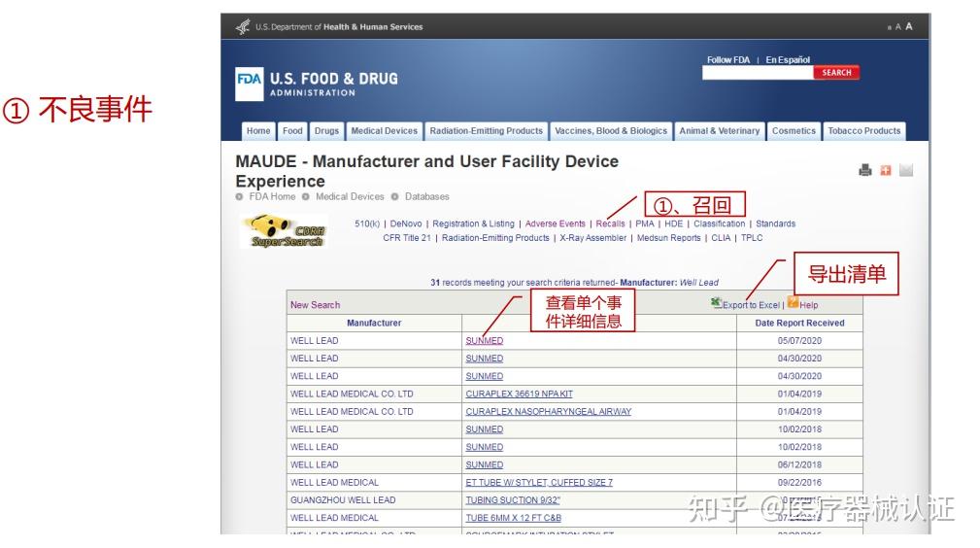Open the CLIA link
Image resolution: width=980 pixels, height=548 pixels.
(721, 238)
